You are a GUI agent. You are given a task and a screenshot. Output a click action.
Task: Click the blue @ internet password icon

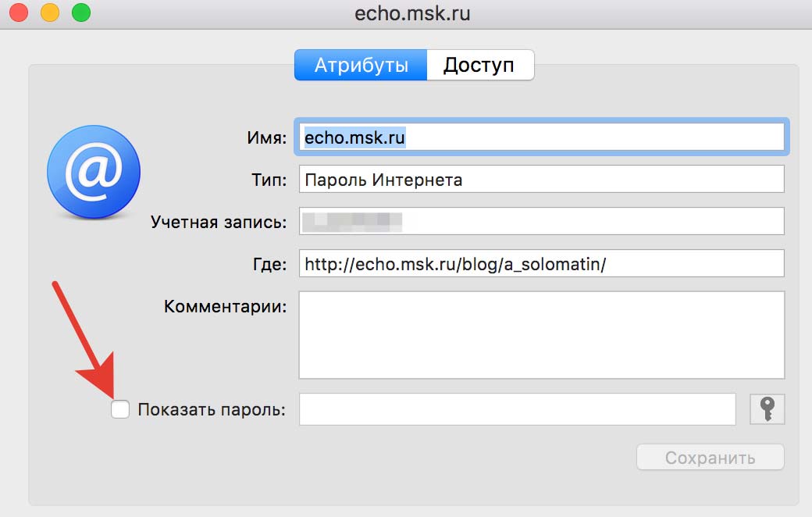(x=94, y=171)
